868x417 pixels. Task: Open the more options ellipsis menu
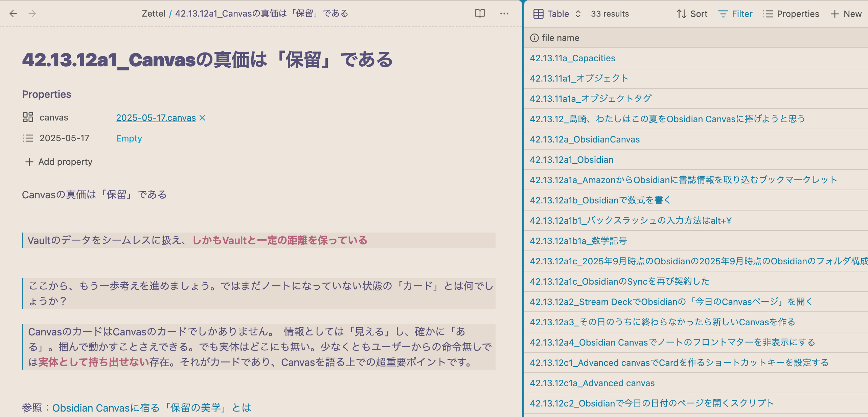(504, 14)
